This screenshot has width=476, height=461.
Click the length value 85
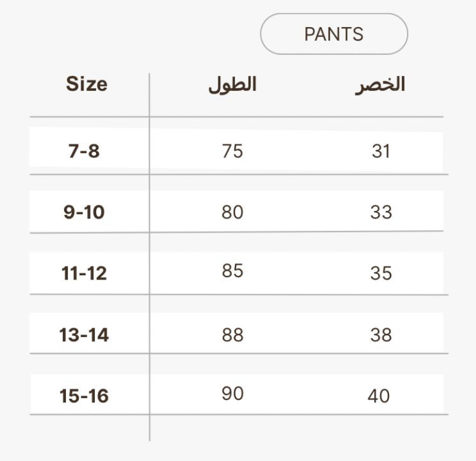232,271
